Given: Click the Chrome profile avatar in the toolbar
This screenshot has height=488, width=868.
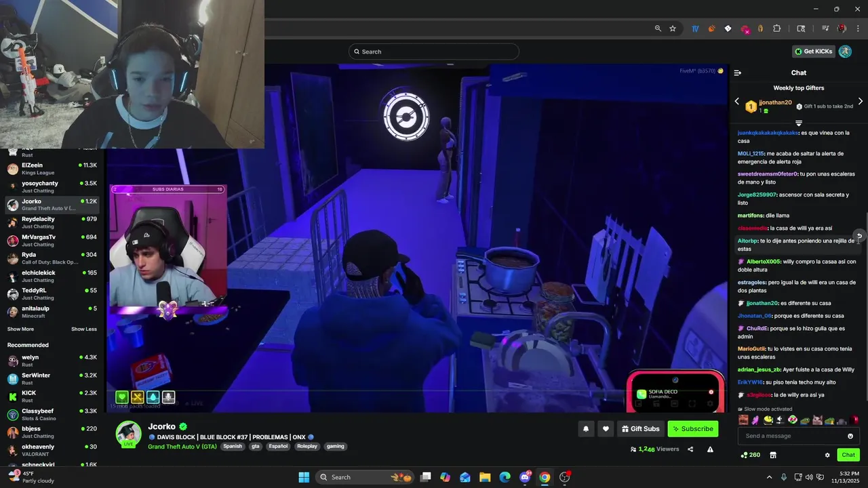Looking at the screenshot, I should (x=842, y=28).
